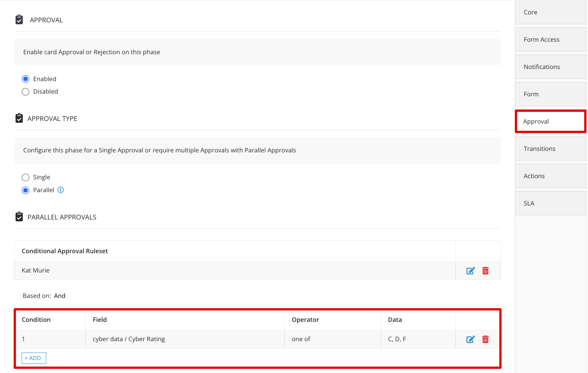The width and height of the screenshot is (588, 373).
Task: Click the Approval Type clipboard icon
Action: (19, 118)
